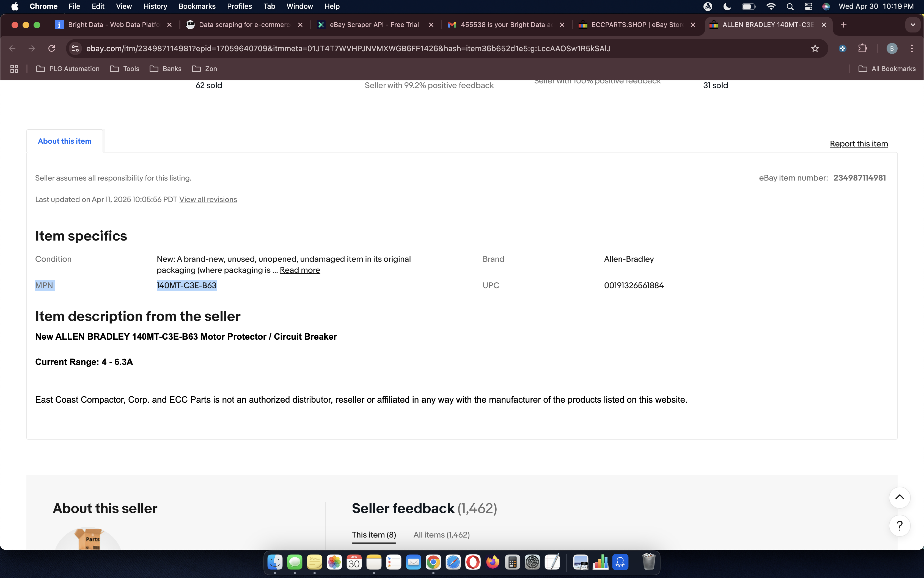Go back to the previous page
This screenshot has height=578, width=924.
tap(12, 48)
